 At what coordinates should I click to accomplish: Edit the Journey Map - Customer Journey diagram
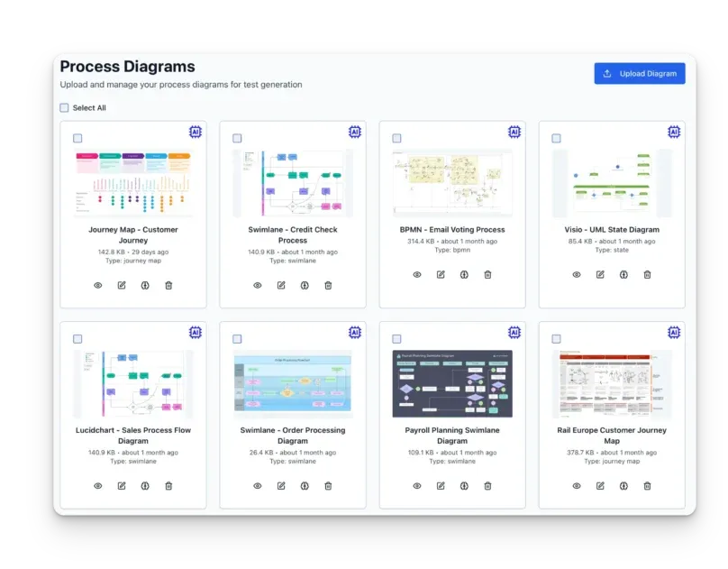122,285
